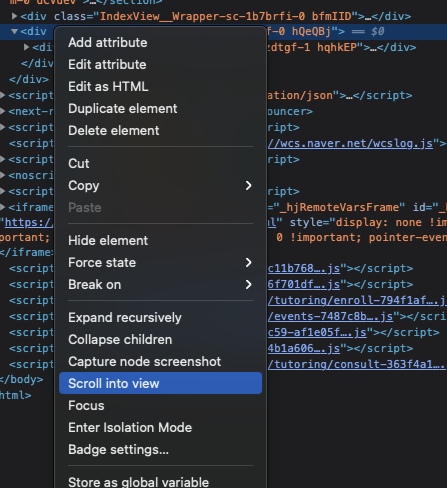Click the IndexView__Wrapper class value
The image size is (447, 488).
tap(226, 16)
